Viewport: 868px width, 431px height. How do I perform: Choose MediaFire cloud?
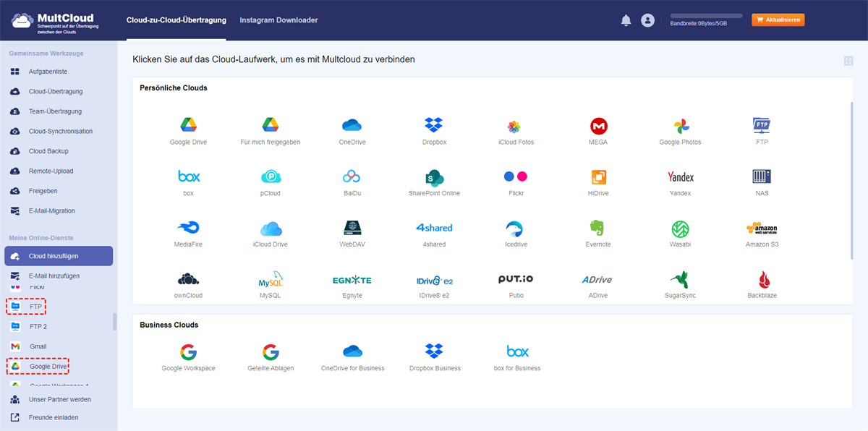click(x=188, y=234)
